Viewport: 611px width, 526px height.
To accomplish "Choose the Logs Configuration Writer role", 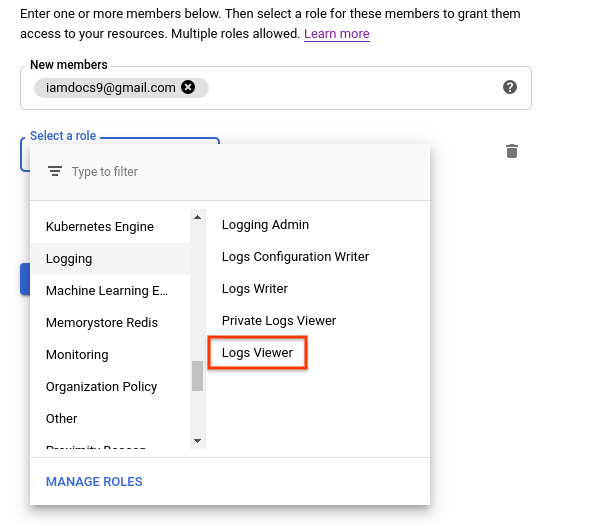I will 295,257.
